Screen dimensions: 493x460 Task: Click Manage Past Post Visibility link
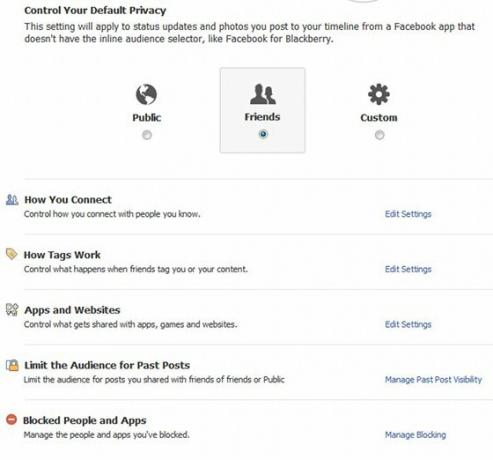click(433, 380)
